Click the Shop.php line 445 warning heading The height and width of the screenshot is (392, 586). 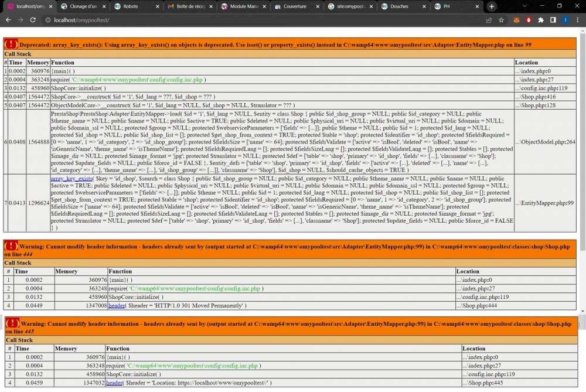pos(291,328)
